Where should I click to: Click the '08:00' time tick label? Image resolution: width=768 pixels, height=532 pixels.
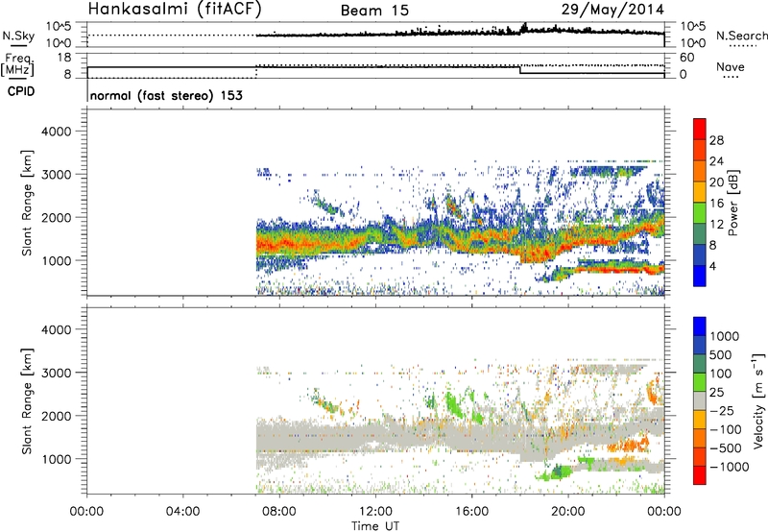coord(279,512)
